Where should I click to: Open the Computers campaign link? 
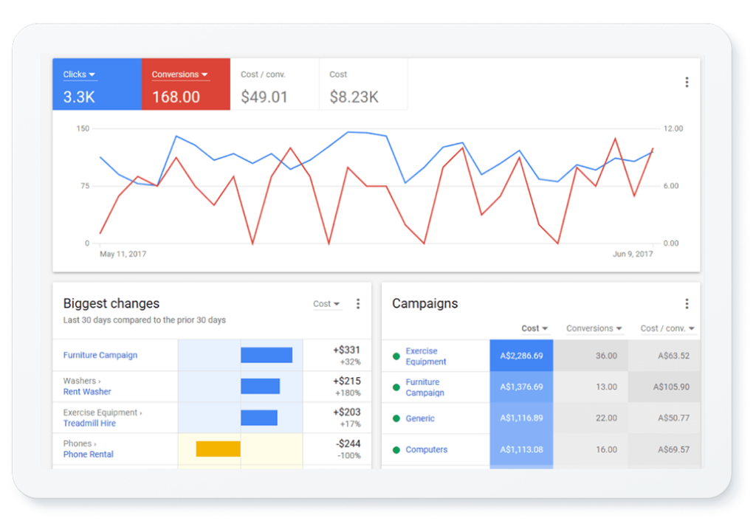[x=426, y=449]
